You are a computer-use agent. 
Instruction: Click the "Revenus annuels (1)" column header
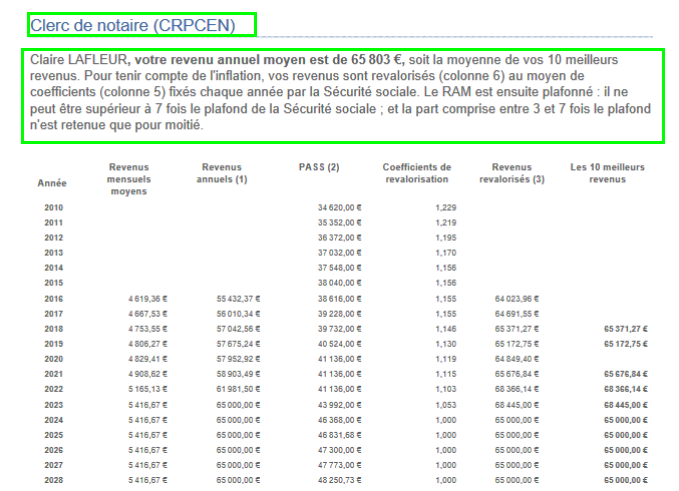pyautogui.click(x=222, y=172)
